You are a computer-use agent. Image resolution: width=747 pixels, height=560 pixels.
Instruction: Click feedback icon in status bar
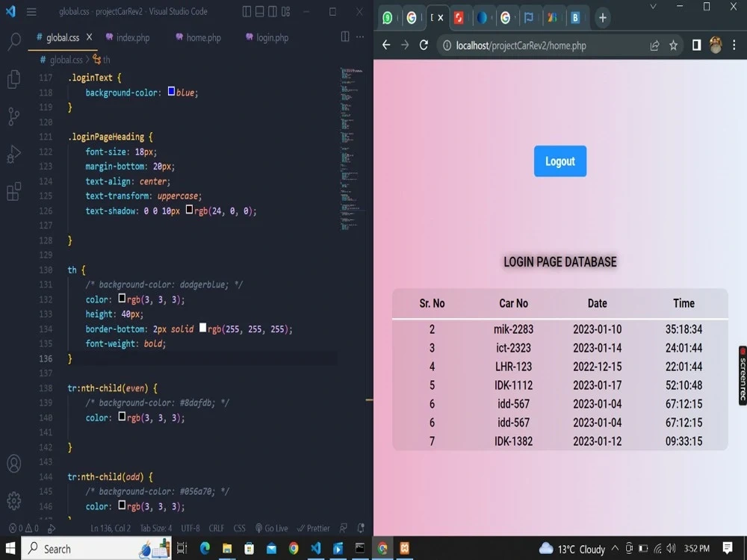pos(344,528)
